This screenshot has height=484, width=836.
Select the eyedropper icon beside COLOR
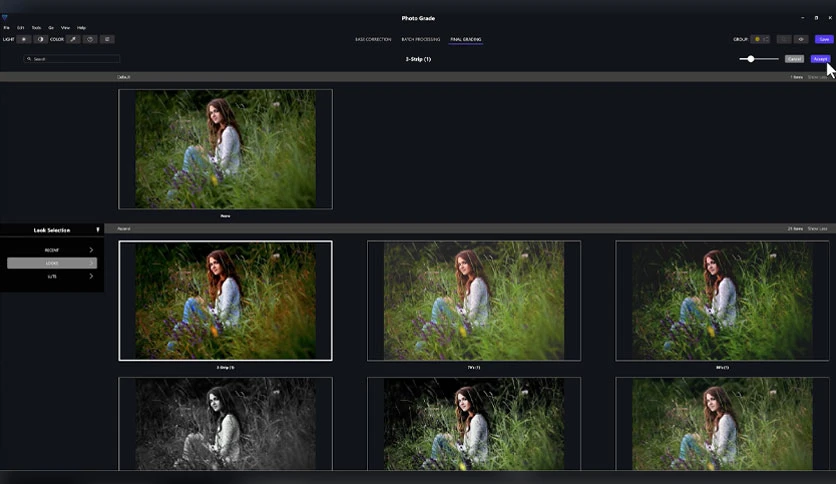(73, 39)
